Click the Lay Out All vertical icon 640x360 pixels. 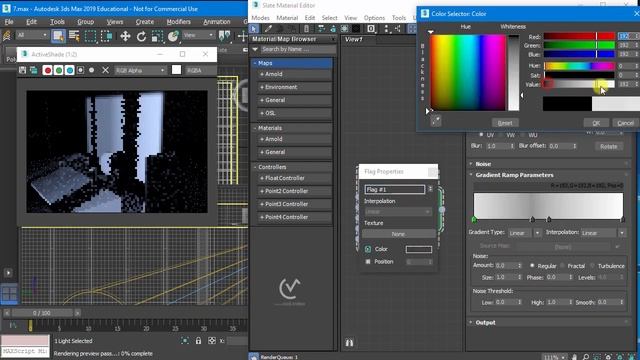coord(386,29)
